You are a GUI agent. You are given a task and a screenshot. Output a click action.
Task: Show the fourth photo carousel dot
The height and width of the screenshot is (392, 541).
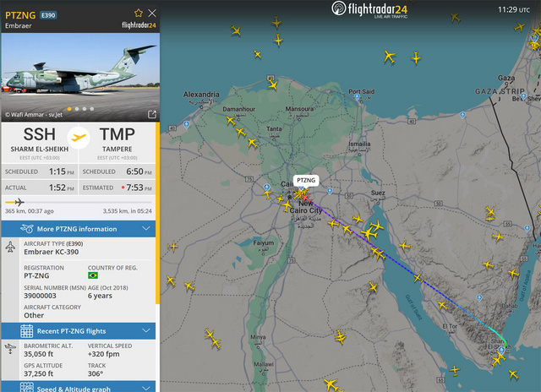pyautogui.click(x=92, y=109)
